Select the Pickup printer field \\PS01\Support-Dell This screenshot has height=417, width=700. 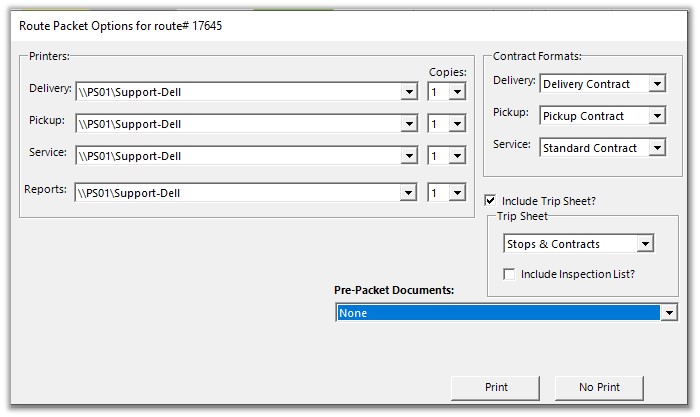coord(246,124)
